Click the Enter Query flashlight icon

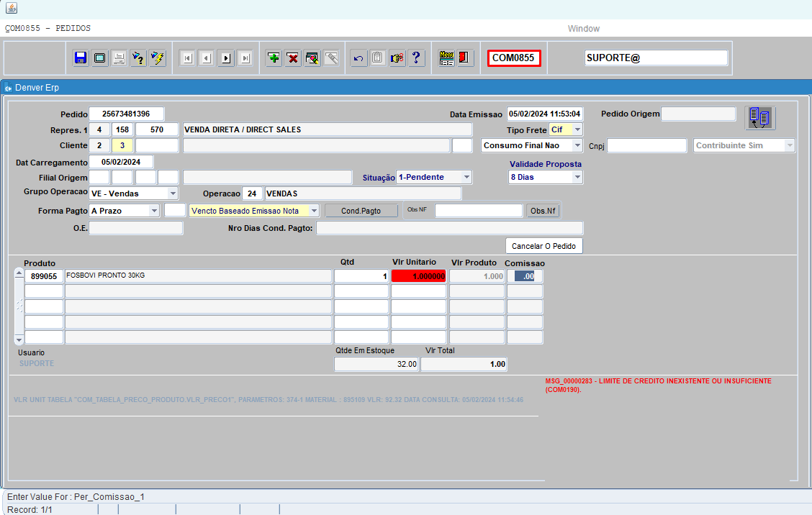(x=138, y=58)
